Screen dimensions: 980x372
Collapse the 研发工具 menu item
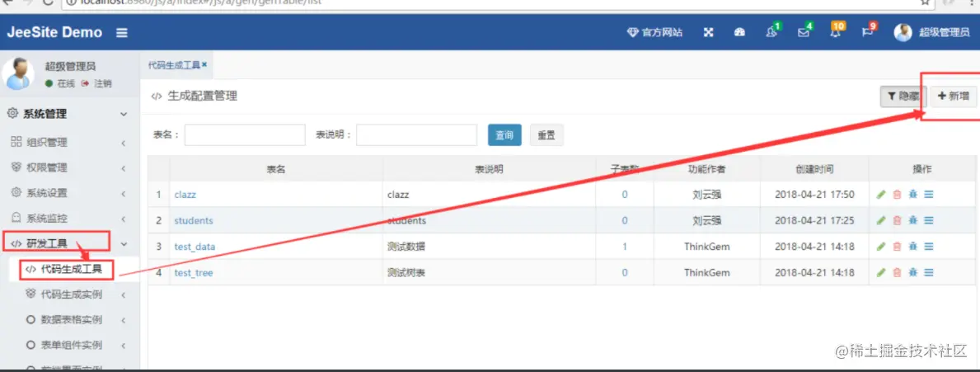69,244
